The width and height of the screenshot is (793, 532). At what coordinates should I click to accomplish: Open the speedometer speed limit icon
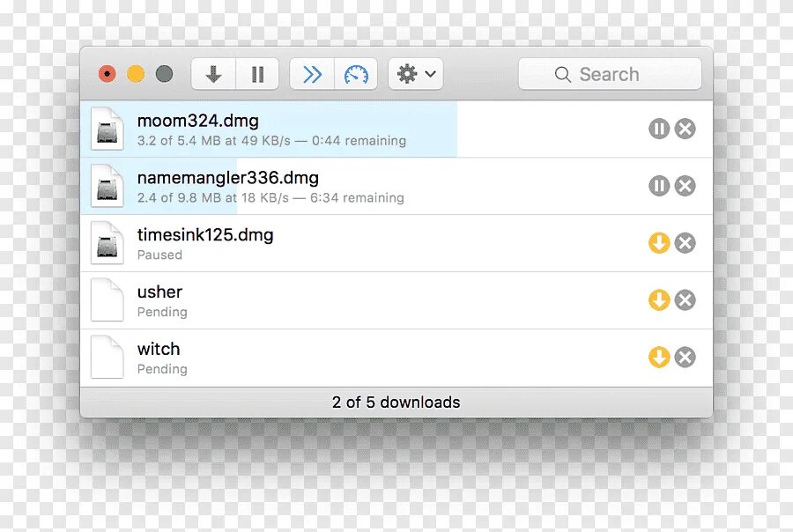[x=356, y=74]
